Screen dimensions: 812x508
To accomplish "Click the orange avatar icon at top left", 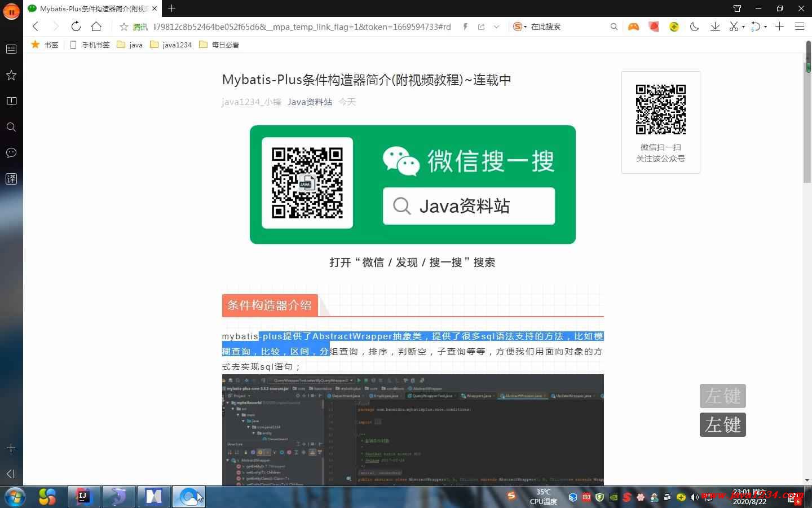I will [11, 10].
